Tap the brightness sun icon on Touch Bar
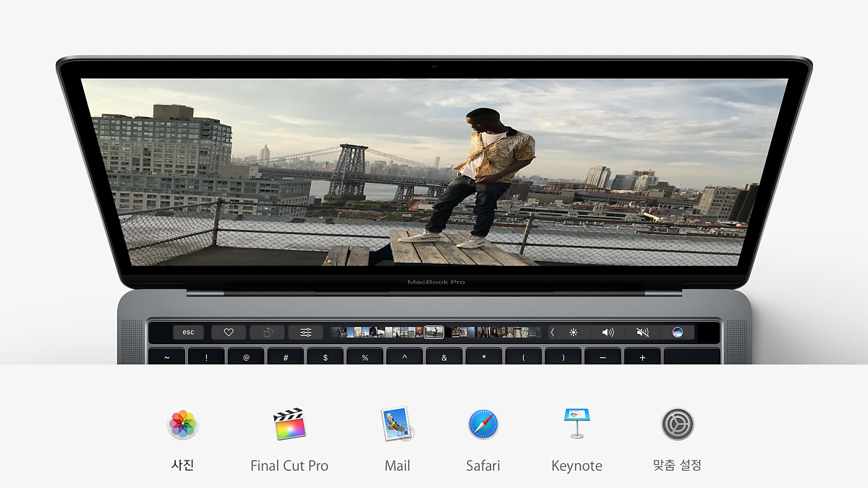868x488 pixels. point(574,333)
